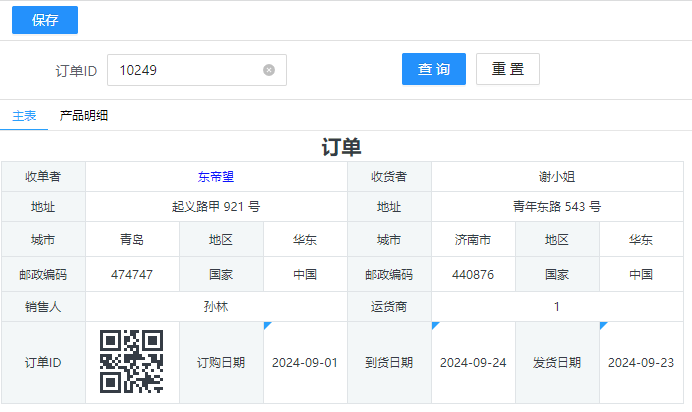692x412 pixels.
Task: Select the salesperson 孙林 cell
Action: point(216,307)
